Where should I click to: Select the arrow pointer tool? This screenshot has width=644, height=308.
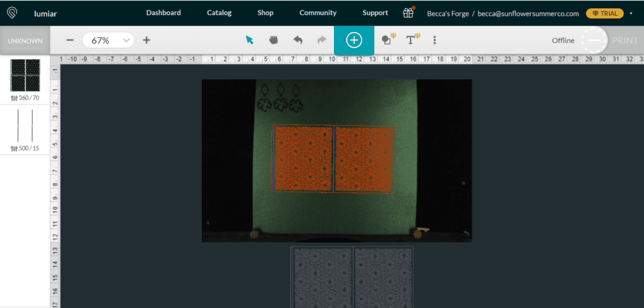coord(249,40)
